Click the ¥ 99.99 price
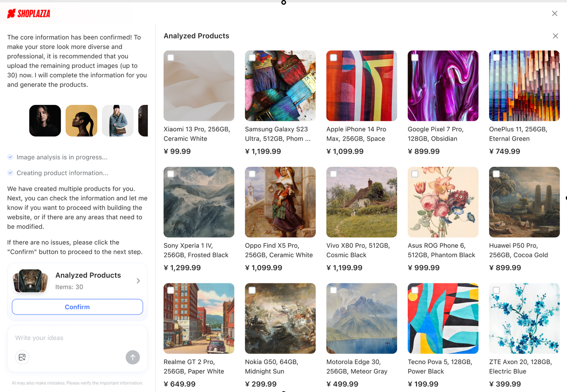This screenshot has width=567, height=392. (177, 151)
